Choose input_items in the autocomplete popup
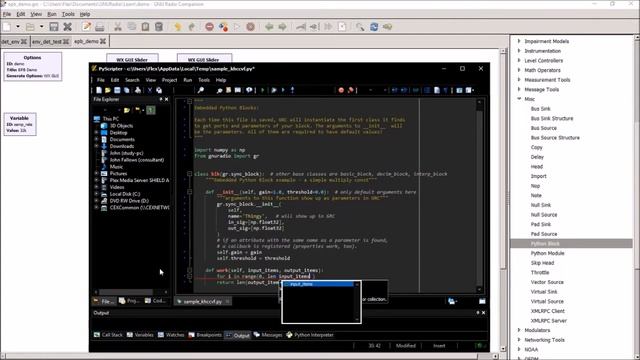The width and height of the screenshot is (640, 360). [x=319, y=284]
